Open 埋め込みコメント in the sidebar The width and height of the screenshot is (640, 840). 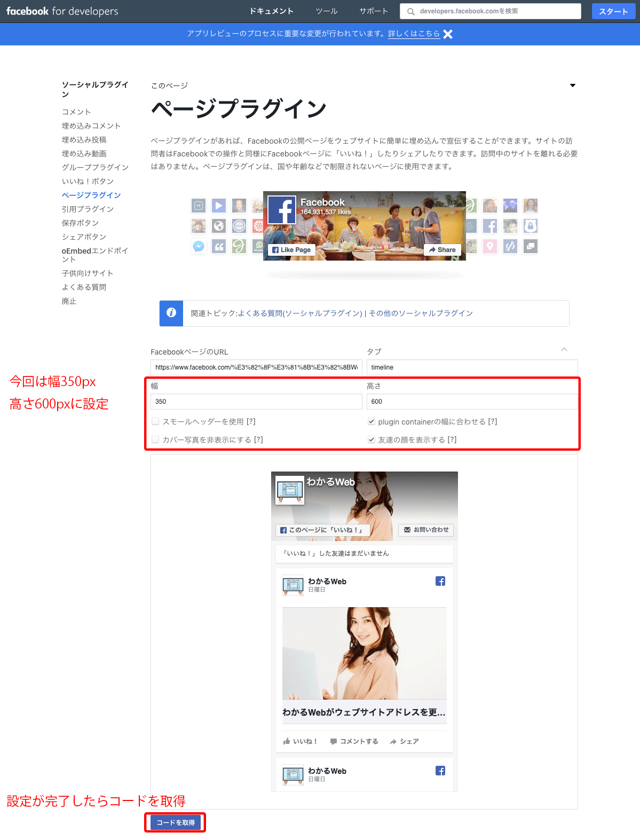[91, 125]
